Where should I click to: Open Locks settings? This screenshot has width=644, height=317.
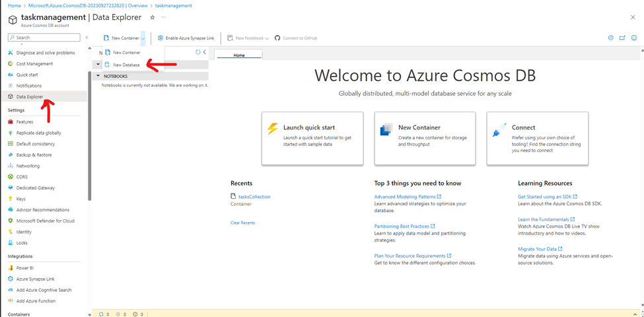tap(22, 242)
